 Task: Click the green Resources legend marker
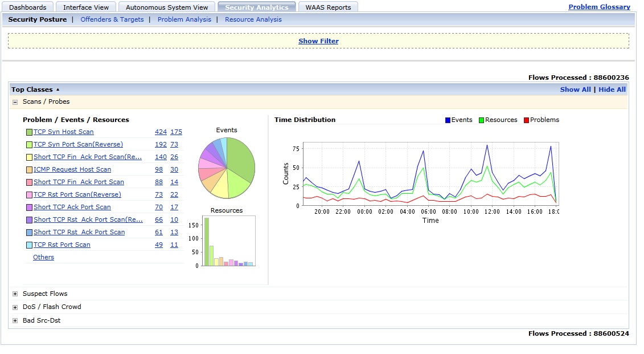click(481, 120)
